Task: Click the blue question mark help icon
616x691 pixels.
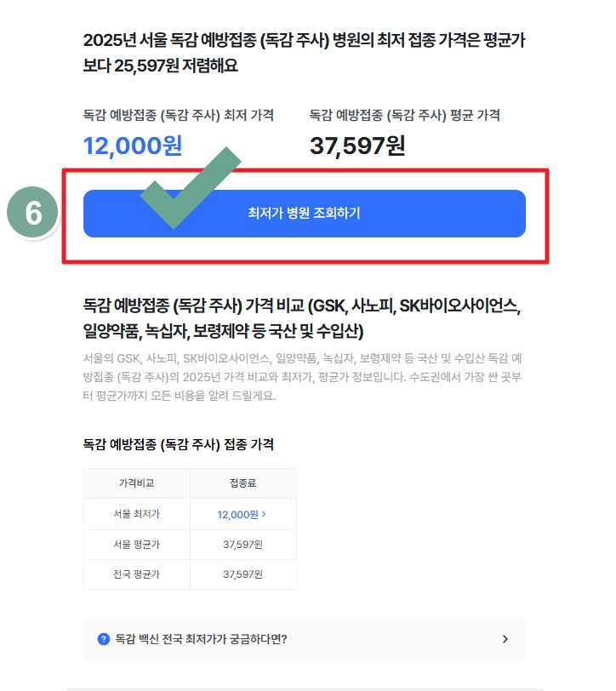Action: coord(102,639)
